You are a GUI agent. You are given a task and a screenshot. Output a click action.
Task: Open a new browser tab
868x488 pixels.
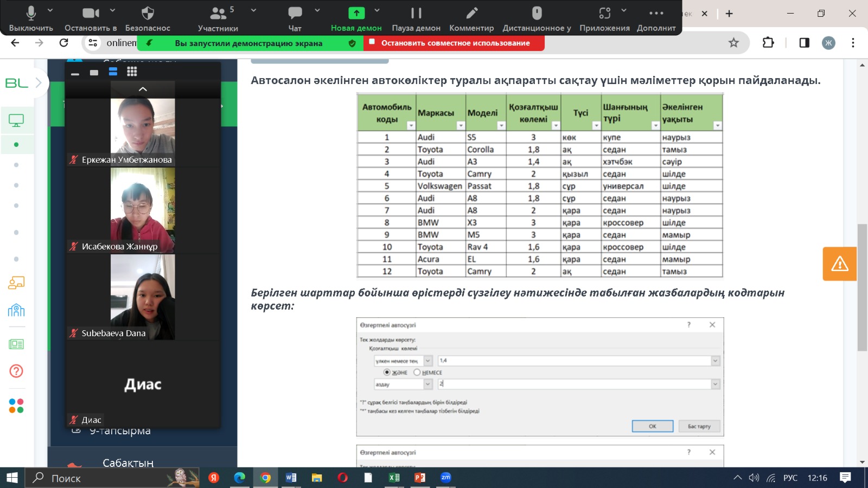[729, 14]
